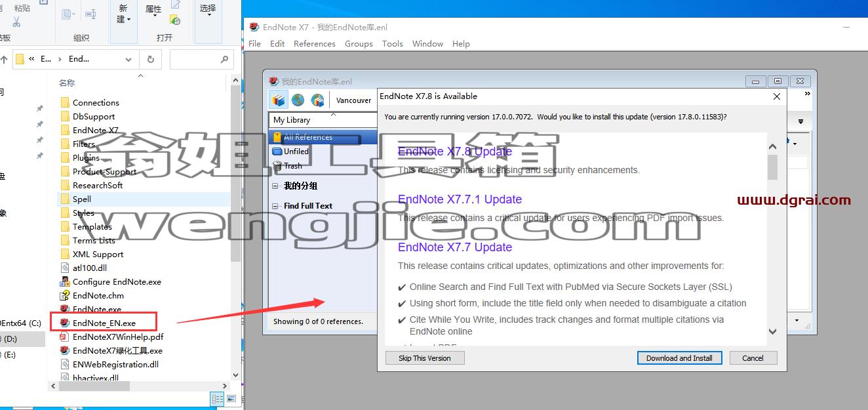Click Download and Install button
The width and height of the screenshot is (868, 410).
coord(679,358)
